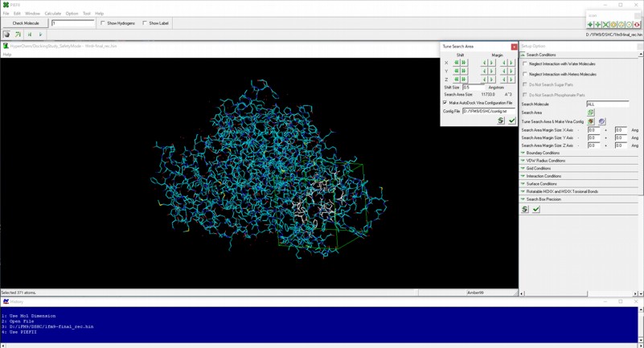Click the first Tune Search Area & Make Vina Config icon
The image size is (644, 348).
(x=591, y=121)
